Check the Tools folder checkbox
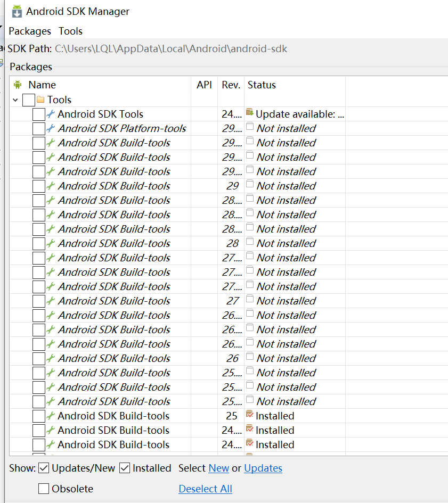The height and width of the screenshot is (503, 448). [29, 100]
